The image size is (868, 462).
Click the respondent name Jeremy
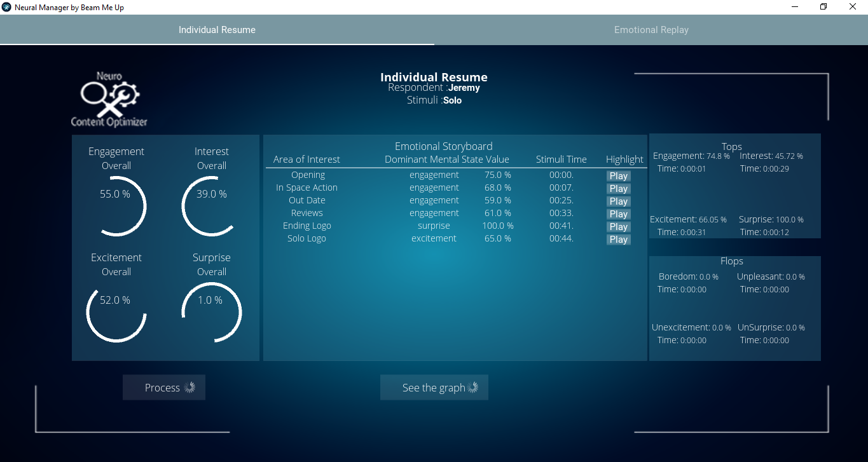pos(464,88)
